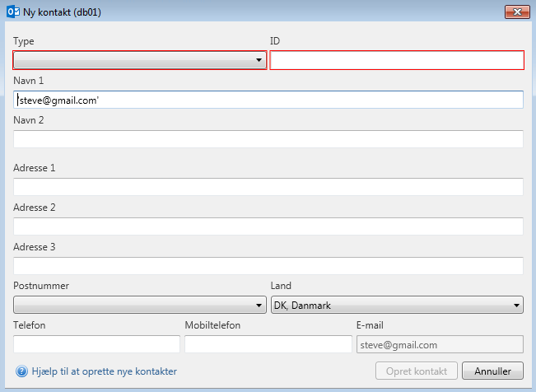Cancel with the Annuller button
536x392 pixels.
492,371
